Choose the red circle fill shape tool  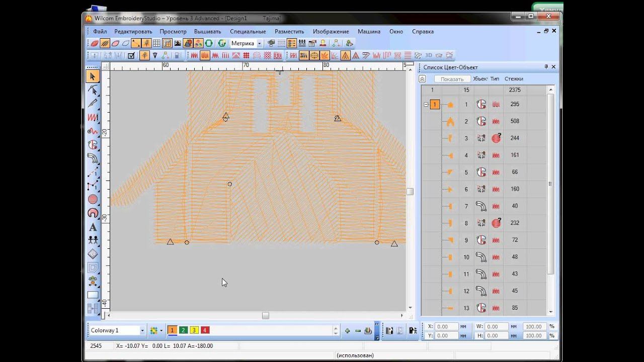[x=93, y=200]
